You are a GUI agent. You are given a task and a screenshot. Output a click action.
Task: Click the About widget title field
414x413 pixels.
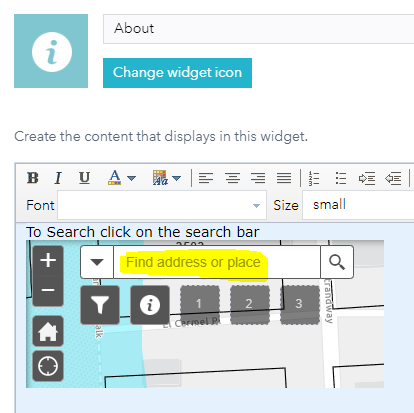[258, 29]
